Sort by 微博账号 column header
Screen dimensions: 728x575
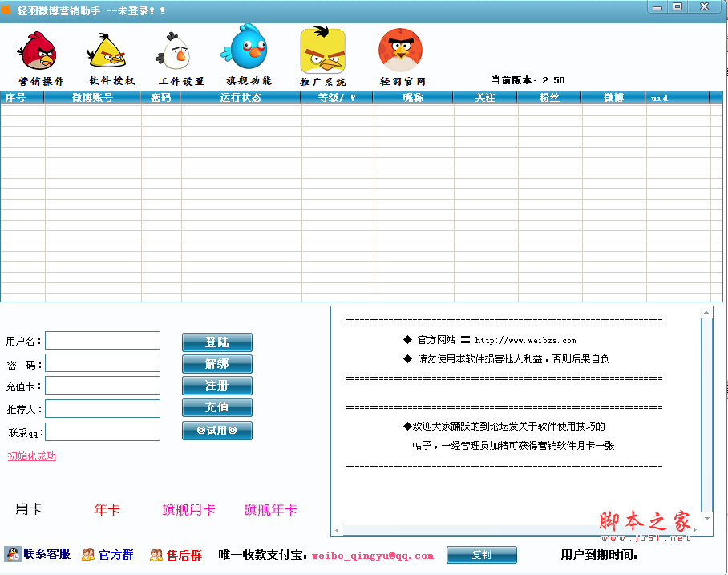click(92, 97)
